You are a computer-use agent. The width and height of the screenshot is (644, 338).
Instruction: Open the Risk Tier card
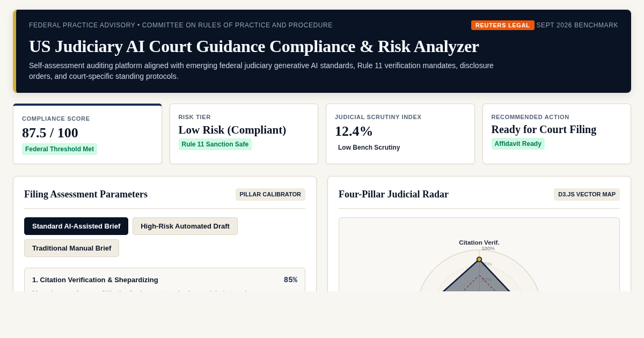click(244, 134)
